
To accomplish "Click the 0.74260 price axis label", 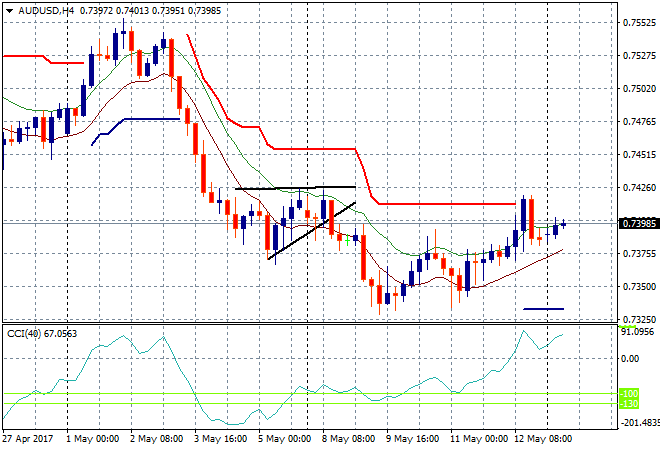I will pos(639,187).
